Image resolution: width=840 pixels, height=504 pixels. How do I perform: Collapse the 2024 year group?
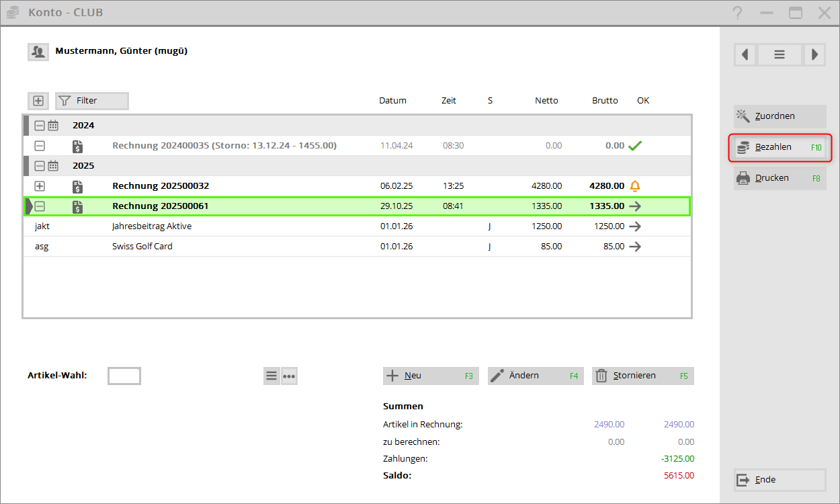(x=40, y=126)
